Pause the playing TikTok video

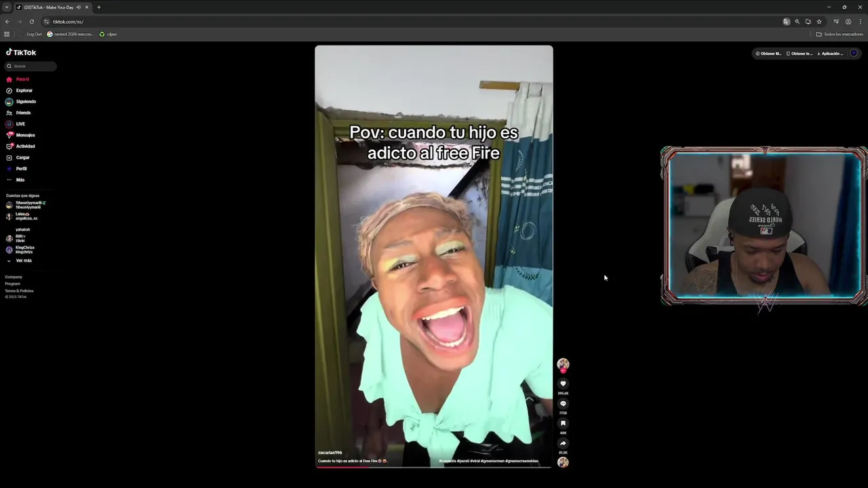point(434,256)
